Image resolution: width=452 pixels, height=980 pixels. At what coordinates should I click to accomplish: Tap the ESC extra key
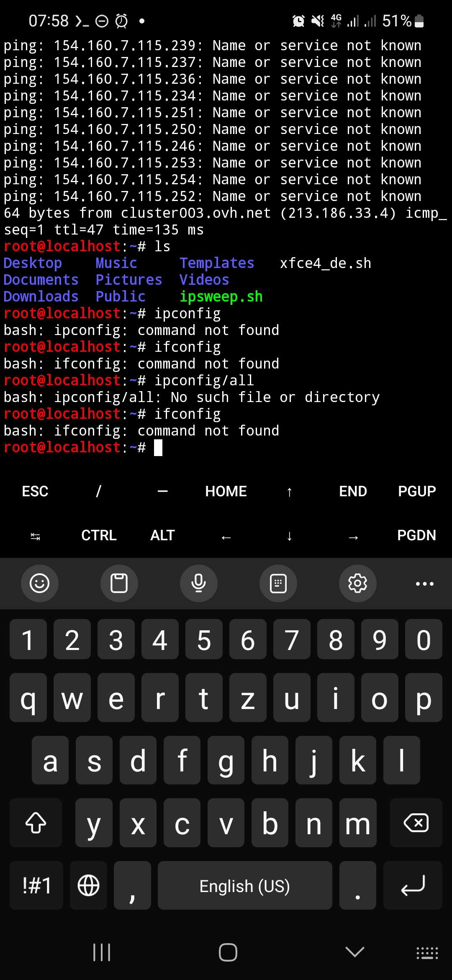coord(35,491)
